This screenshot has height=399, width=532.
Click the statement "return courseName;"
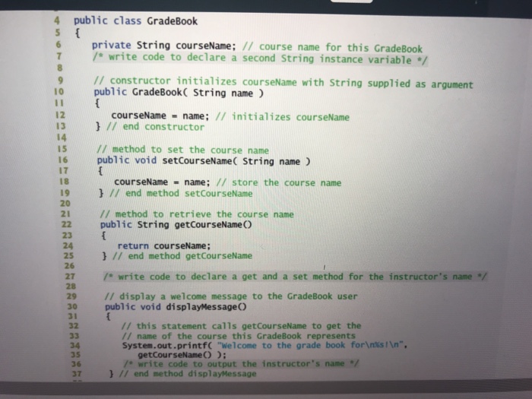pyautogui.click(x=164, y=245)
